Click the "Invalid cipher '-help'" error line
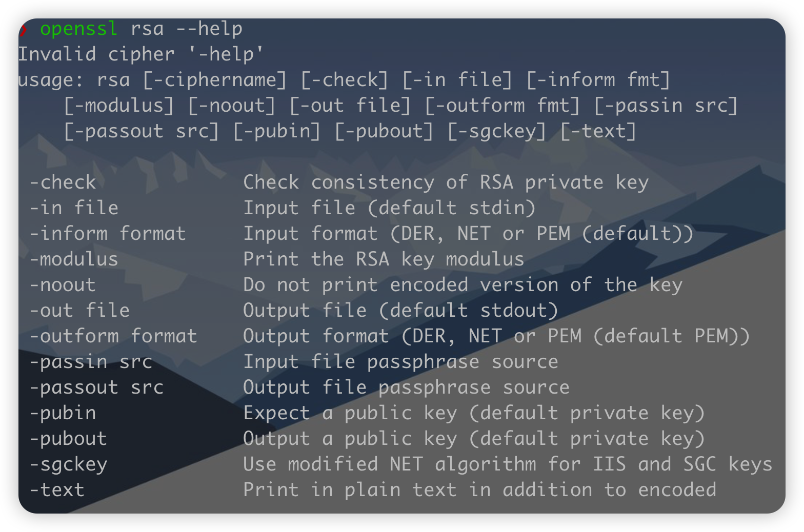The width and height of the screenshot is (804, 532). coord(140,54)
